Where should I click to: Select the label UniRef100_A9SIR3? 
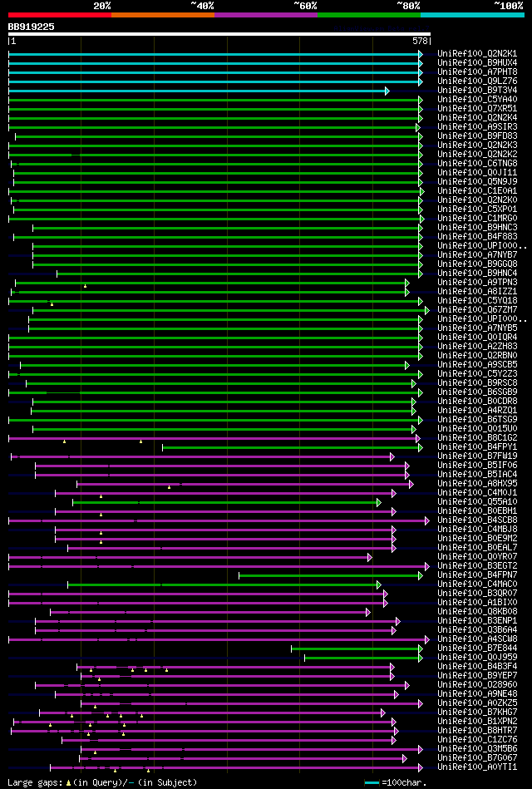[x=477, y=127]
